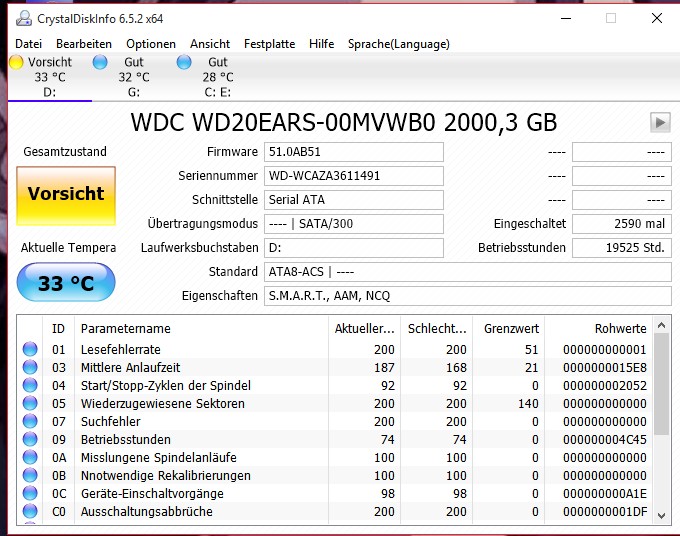680x536 pixels.
Task: Click the next disk arrow button
Action: pos(660,123)
